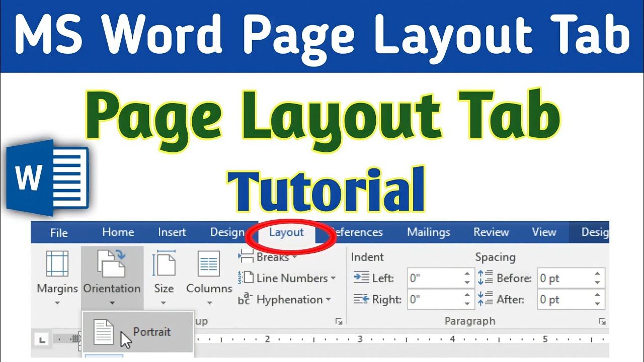
Task: Increase the Indent Left value
Action: point(467,274)
